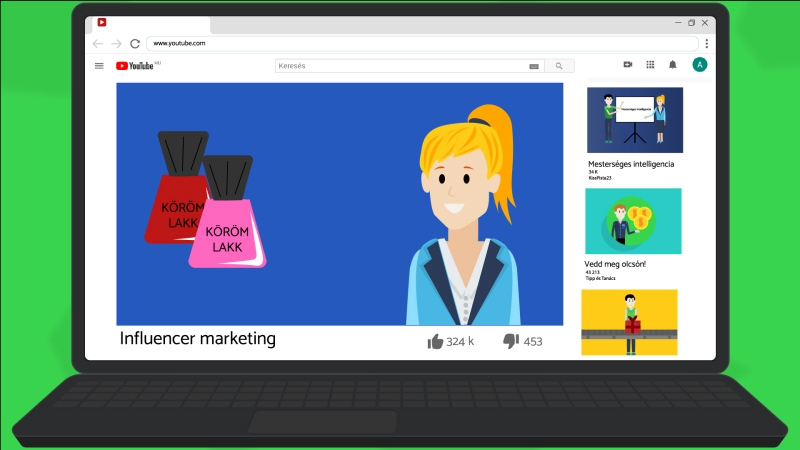Open the YouTube apps grid
Viewport: 800px width, 450px height.
pos(650,65)
